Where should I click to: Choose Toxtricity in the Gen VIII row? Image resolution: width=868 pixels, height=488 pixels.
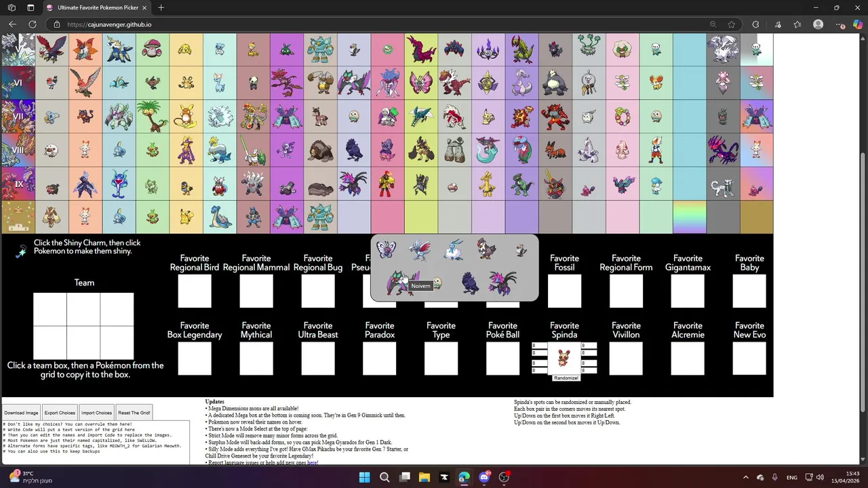pyautogui.click(x=186, y=150)
